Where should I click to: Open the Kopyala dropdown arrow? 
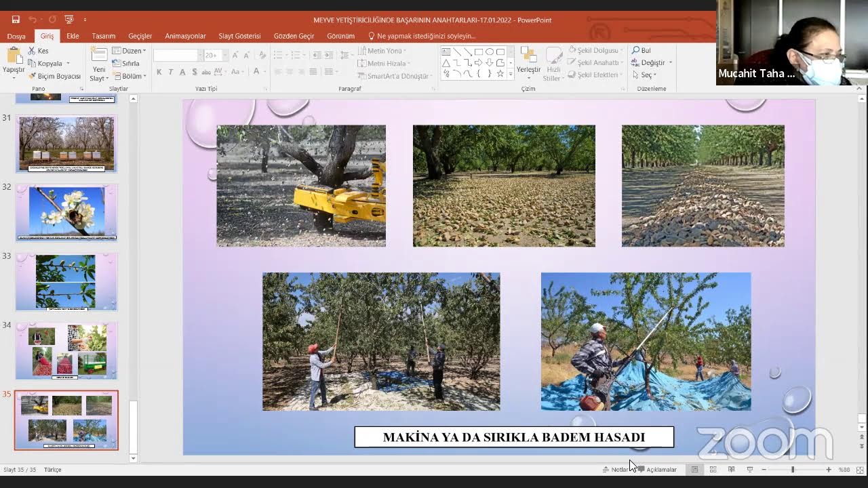(68, 63)
